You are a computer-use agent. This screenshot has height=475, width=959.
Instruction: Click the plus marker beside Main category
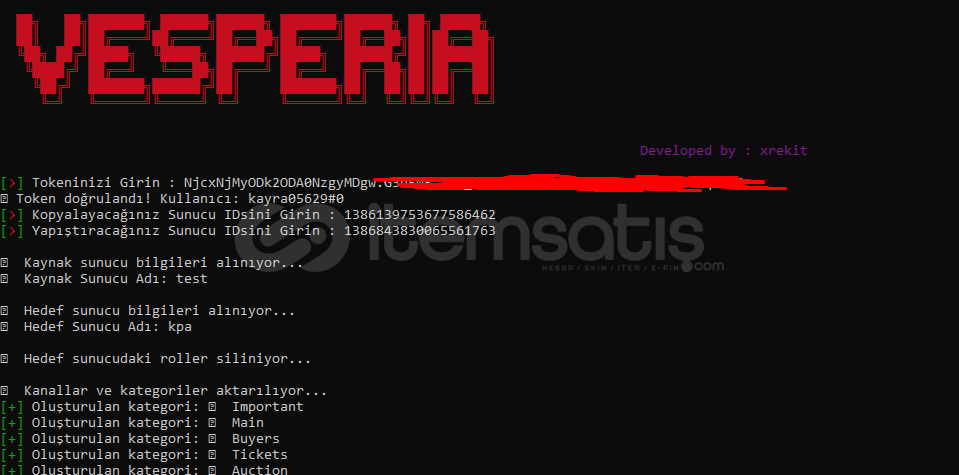(12, 422)
